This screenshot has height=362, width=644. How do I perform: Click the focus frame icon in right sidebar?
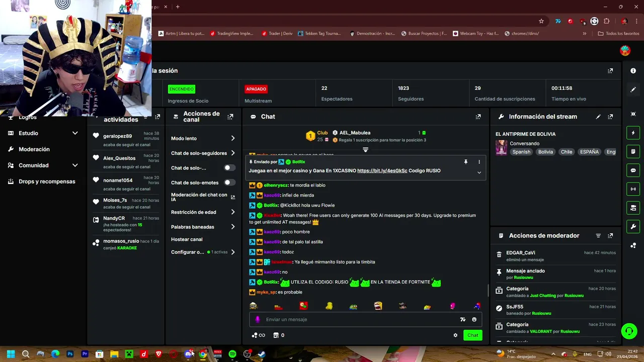pyautogui.click(x=633, y=114)
